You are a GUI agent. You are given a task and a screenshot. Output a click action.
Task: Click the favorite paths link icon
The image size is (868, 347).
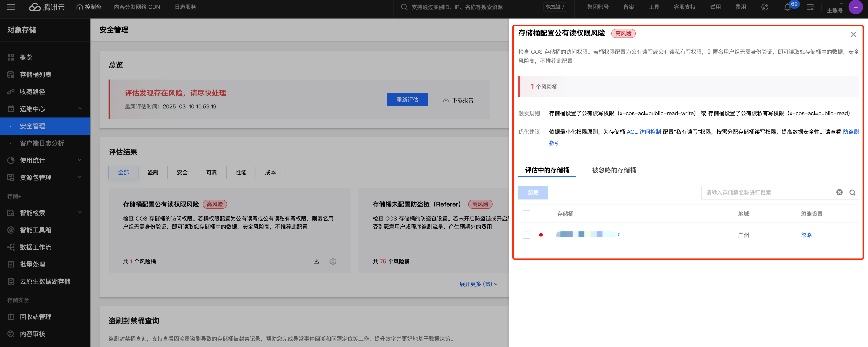click(x=11, y=91)
